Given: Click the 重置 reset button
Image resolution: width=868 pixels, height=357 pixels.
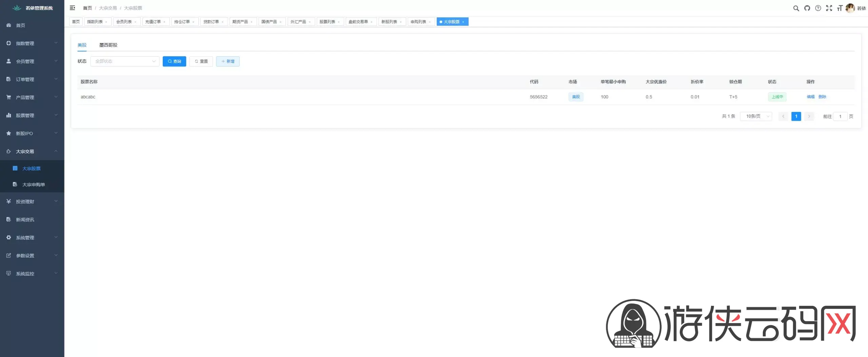Looking at the screenshot, I should [x=201, y=61].
